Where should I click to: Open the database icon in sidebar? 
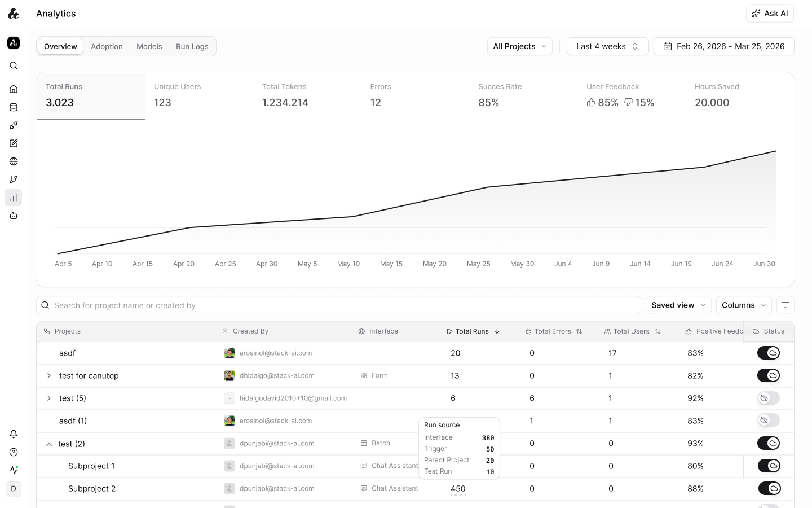14,107
